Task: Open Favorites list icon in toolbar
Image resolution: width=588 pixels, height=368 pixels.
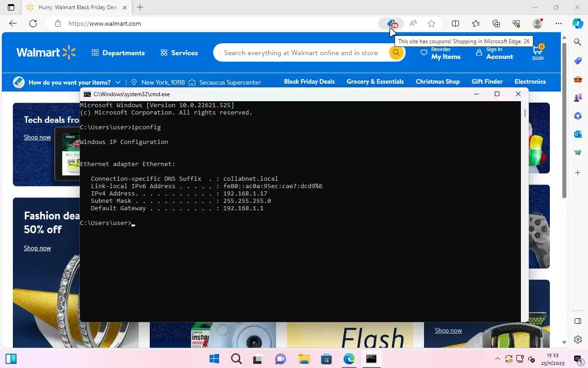Action: click(476, 23)
